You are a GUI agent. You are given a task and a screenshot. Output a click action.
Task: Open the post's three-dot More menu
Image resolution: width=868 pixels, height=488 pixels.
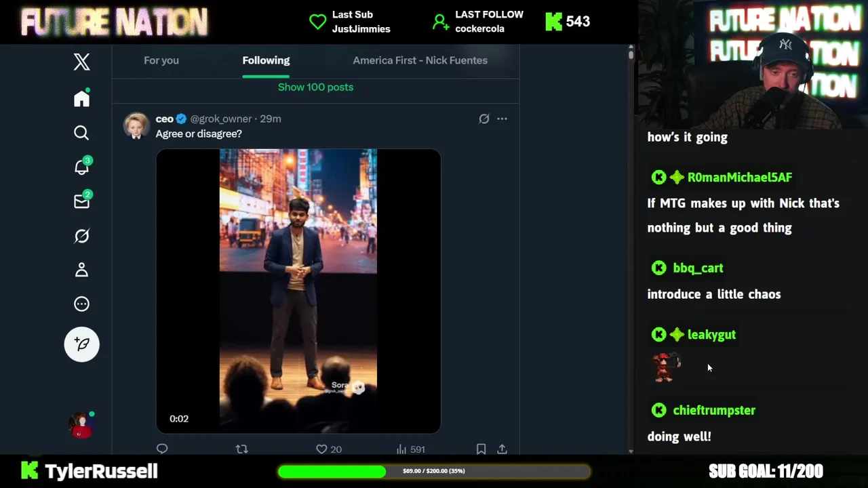502,119
